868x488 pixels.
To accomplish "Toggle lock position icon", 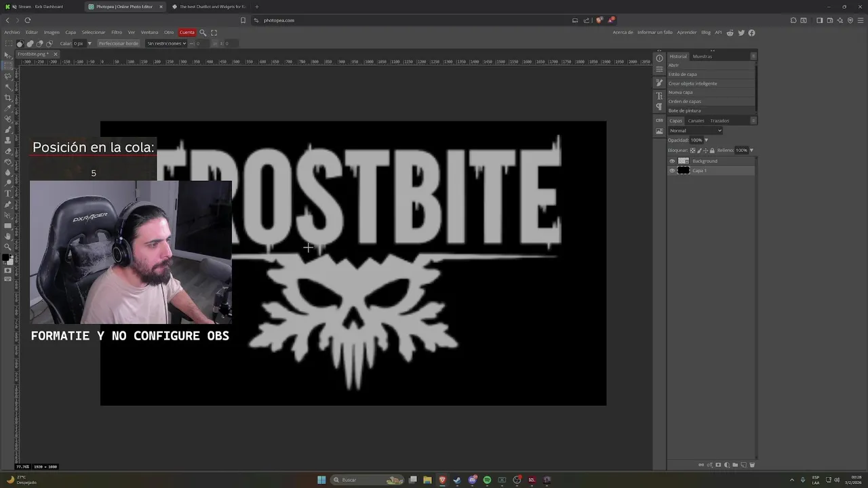I will click(706, 150).
